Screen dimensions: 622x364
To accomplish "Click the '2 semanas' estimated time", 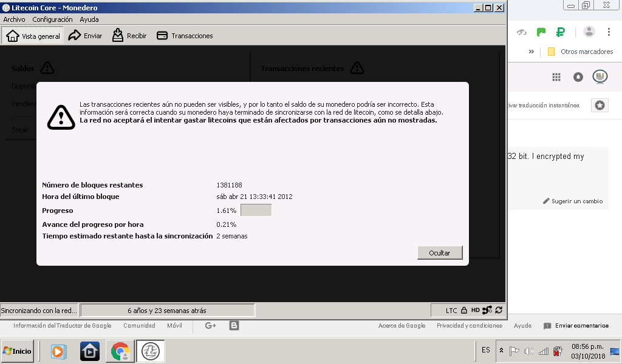I will [x=232, y=236].
